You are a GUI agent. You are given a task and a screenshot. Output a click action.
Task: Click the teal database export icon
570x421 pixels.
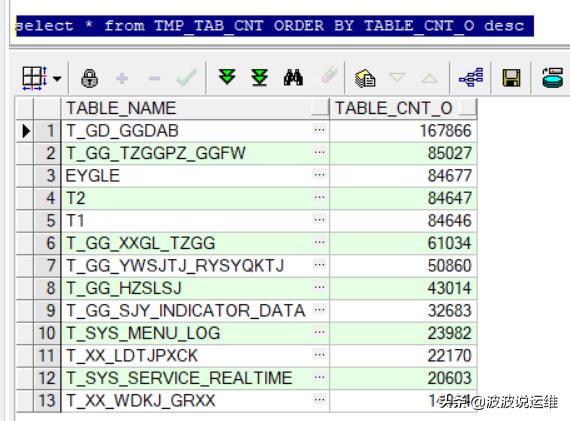553,77
